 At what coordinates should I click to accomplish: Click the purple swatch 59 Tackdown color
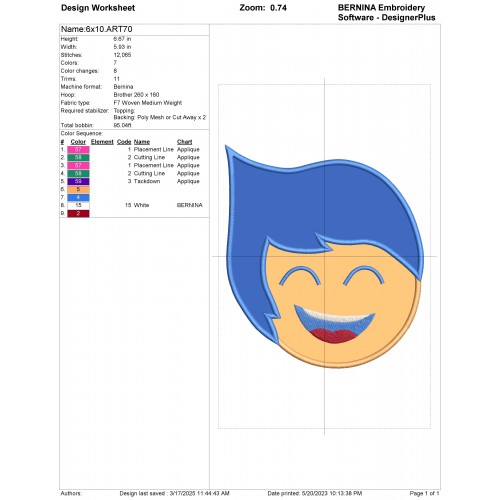[78, 181]
